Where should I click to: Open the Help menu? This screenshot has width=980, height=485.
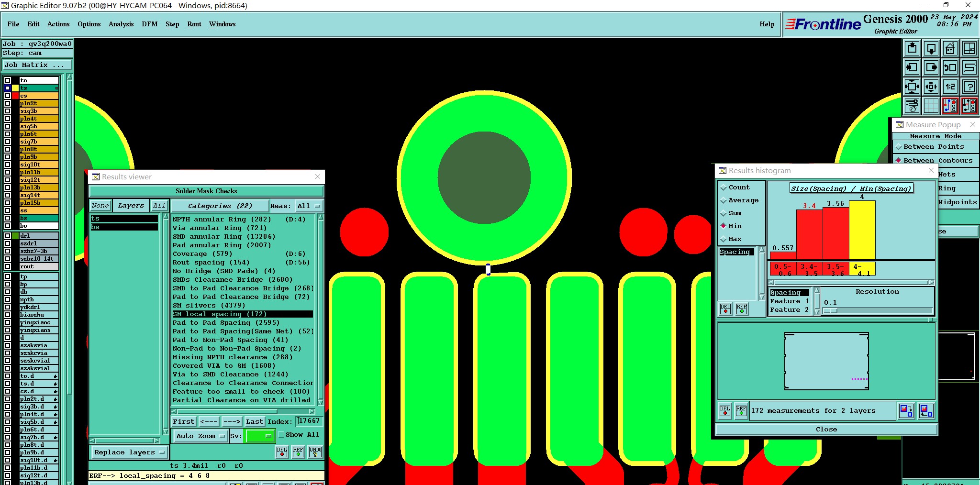[767, 24]
